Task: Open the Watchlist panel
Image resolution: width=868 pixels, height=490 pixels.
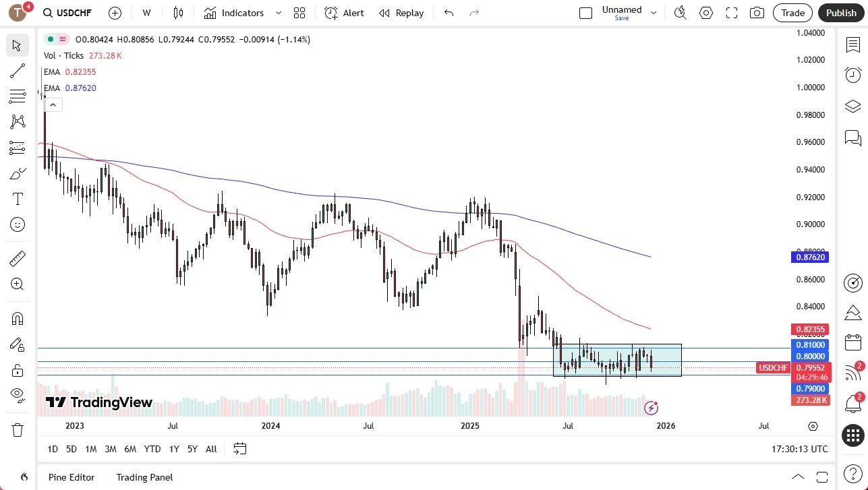Action: click(x=852, y=43)
